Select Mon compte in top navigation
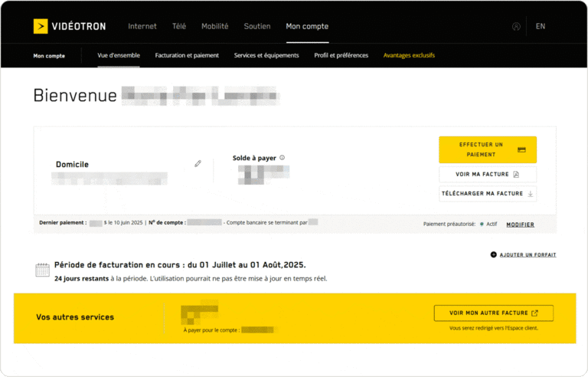The height and width of the screenshot is (377, 588). point(307,26)
